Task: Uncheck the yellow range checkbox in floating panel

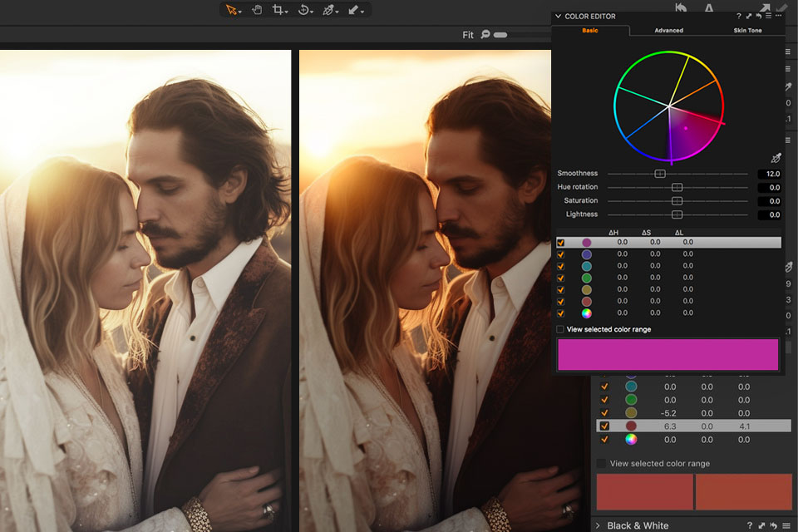Action: coord(560,289)
